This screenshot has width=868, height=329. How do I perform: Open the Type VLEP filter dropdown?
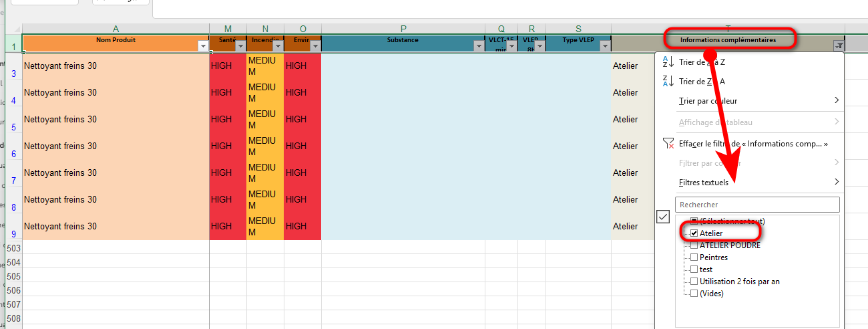(605, 45)
